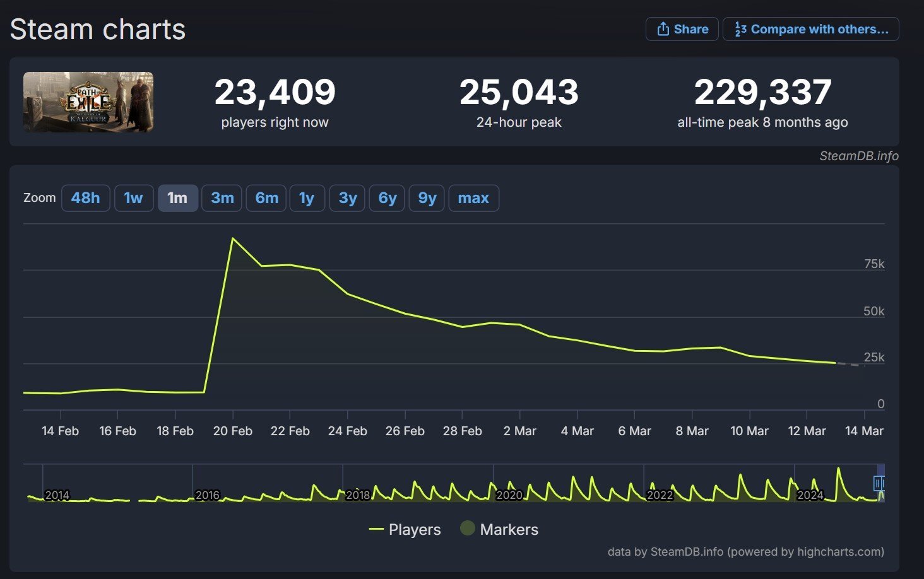The height and width of the screenshot is (579, 924).
Task: Switch chart zoom to 6m
Action: click(x=266, y=198)
